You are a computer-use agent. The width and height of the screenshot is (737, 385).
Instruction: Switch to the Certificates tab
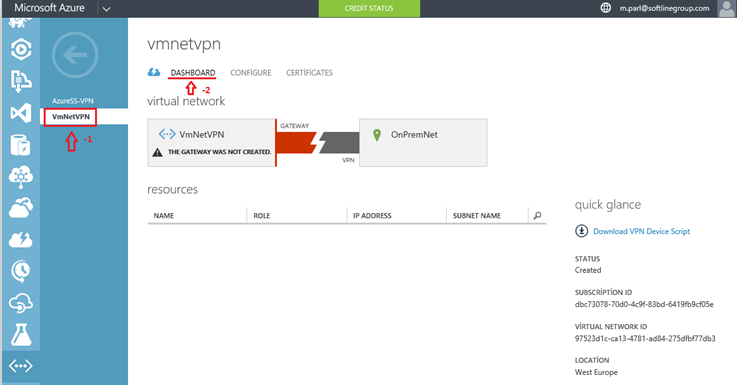(309, 73)
